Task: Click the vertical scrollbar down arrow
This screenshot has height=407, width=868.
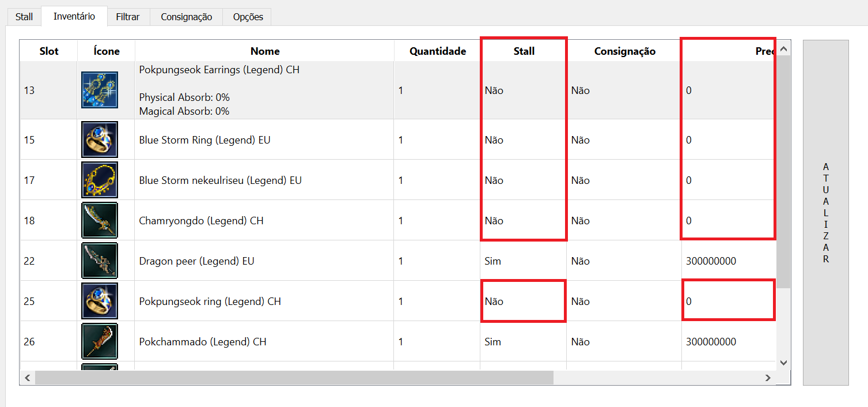Action: point(783,363)
